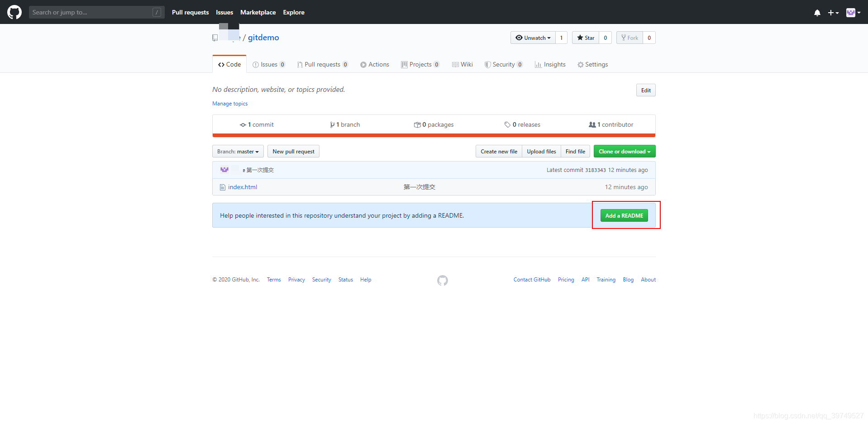This screenshot has width=868, height=424.
Task: Expand the Unwatch dropdown
Action: [533, 38]
